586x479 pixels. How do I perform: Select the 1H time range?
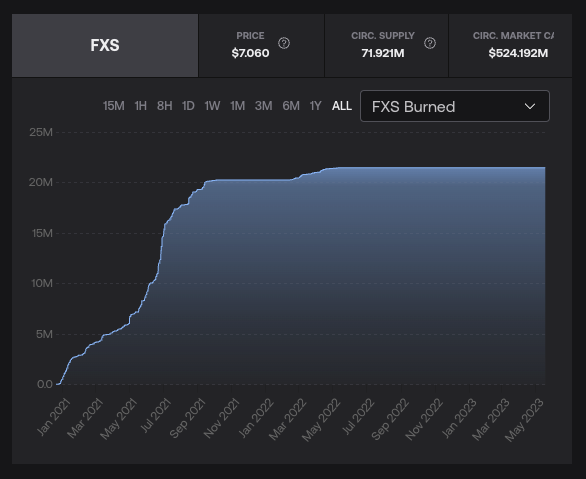click(141, 106)
